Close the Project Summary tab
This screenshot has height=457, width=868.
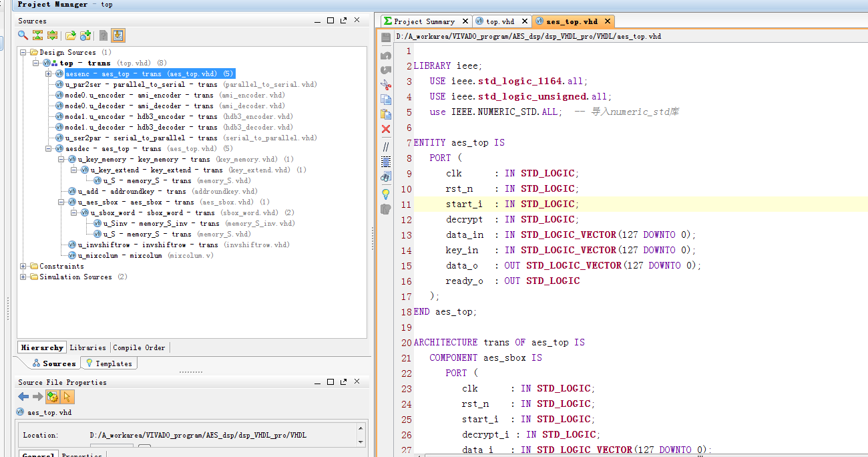(465, 21)
